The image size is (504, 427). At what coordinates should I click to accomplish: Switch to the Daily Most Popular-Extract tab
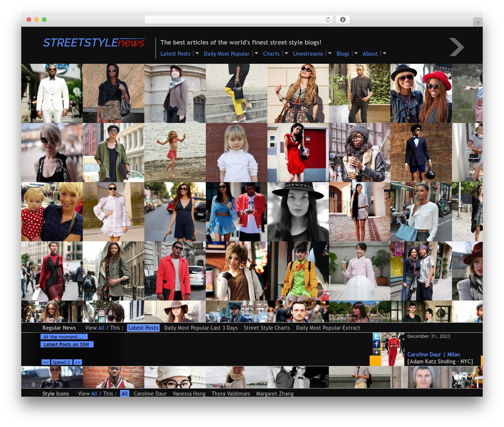click(x=328, y=328)
